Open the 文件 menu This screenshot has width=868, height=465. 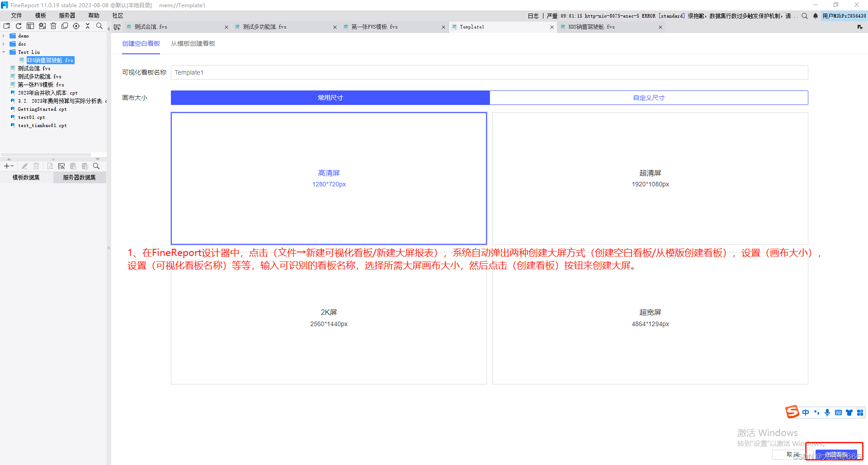pos(17,16)
